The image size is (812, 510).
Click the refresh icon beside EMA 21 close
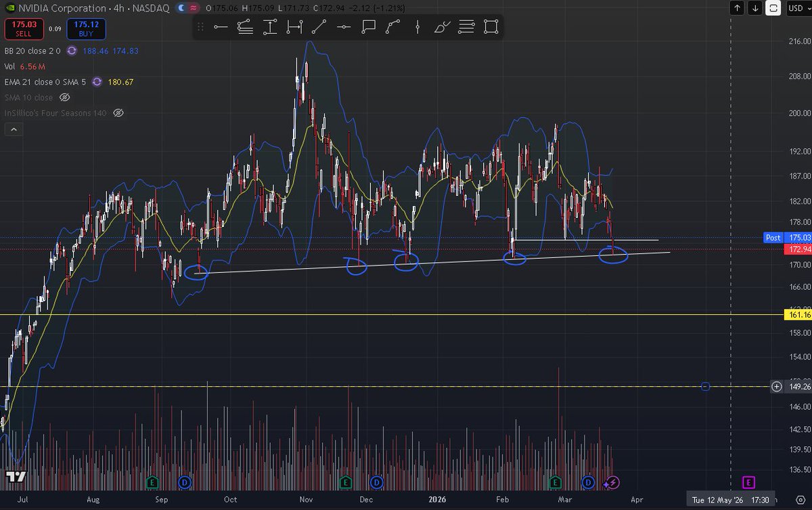pos(97,82)
